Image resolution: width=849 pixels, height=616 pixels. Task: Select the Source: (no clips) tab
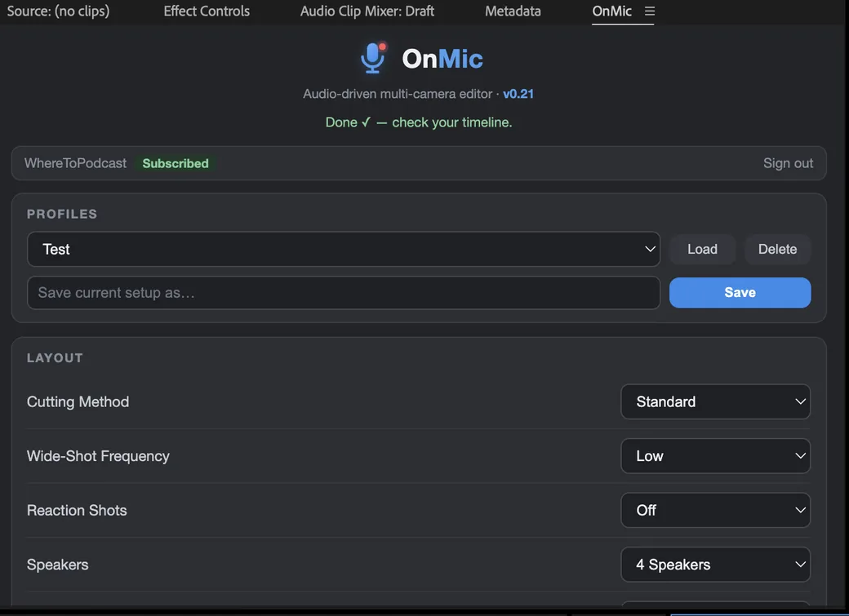pyautogui.click(x=58, y=11)
